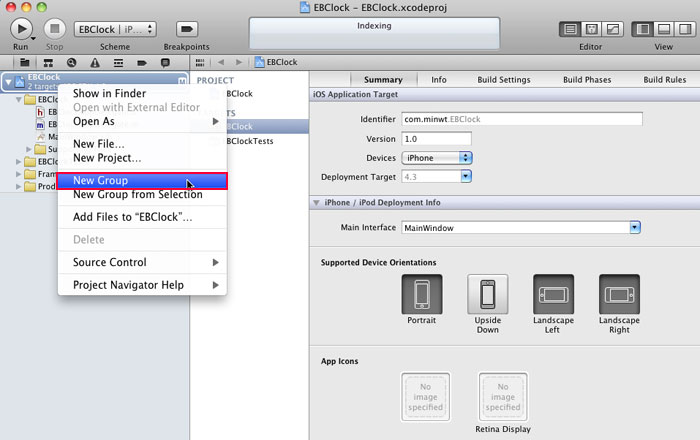
Task: Open the Debug navigator icon
Action: 118,62
